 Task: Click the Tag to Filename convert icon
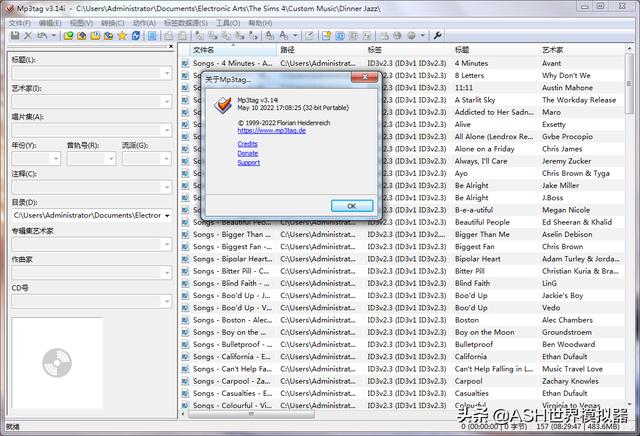point(200,36)
